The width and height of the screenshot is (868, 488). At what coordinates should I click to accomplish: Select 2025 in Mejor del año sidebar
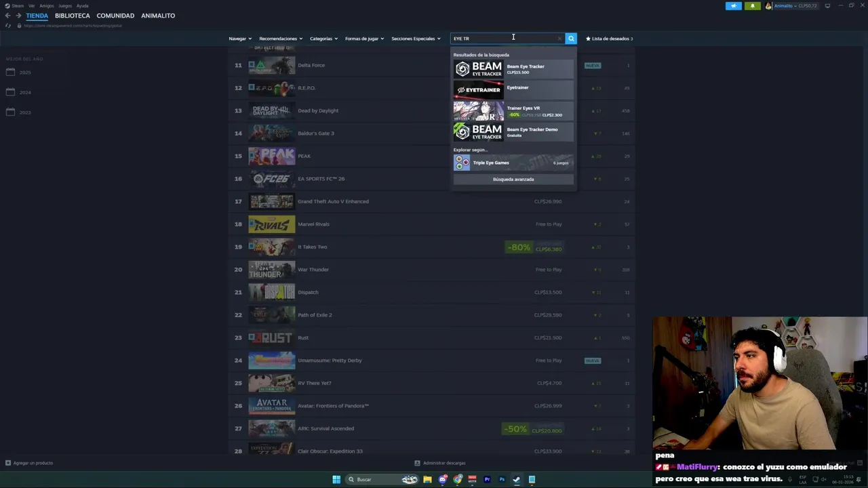point(25,73)
